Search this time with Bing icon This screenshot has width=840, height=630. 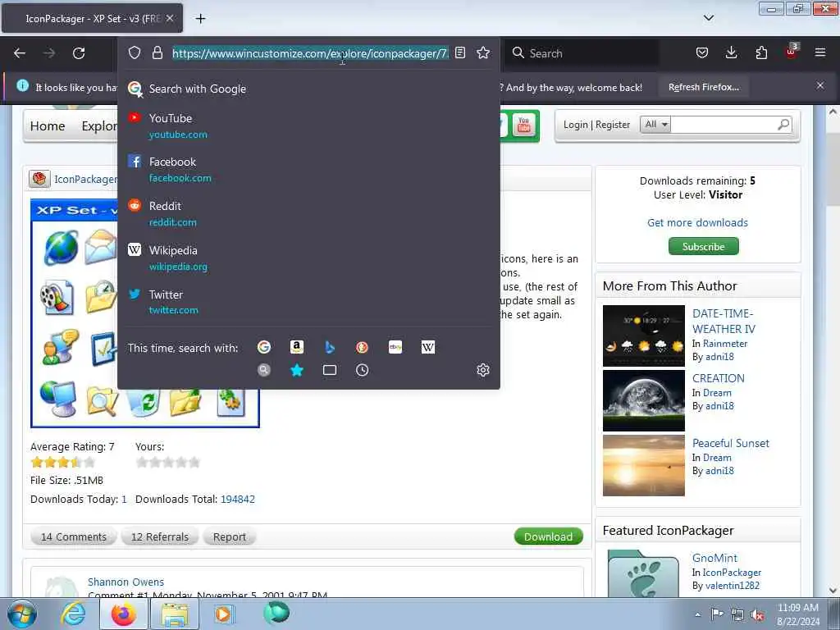[x=330, y=347]
